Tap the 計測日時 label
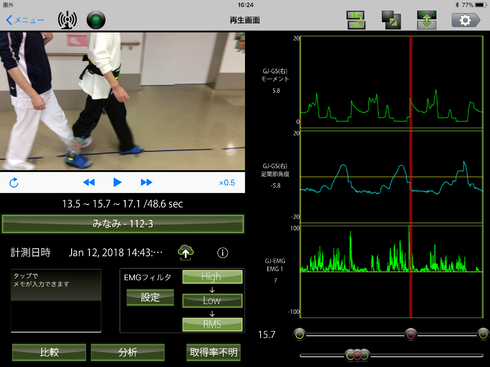Viewport: 490px width, 367px height. [x=30, y=252]
